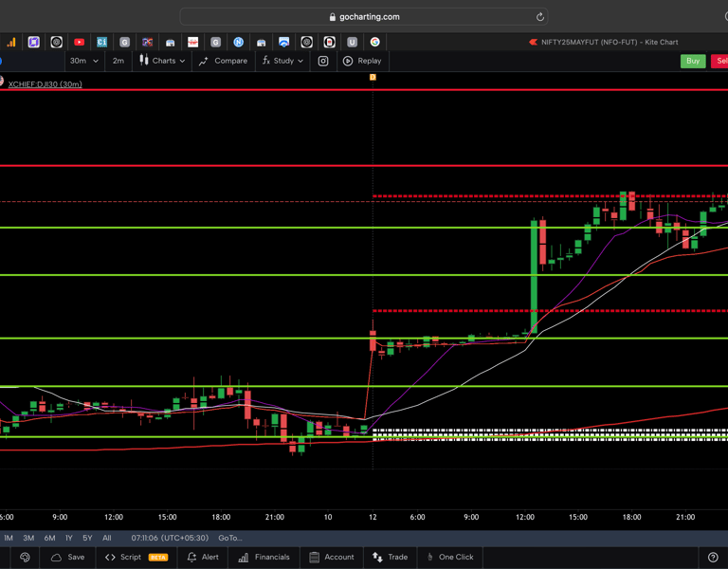
Task: Open the Account panel
Action: click(x=332, y=557)
